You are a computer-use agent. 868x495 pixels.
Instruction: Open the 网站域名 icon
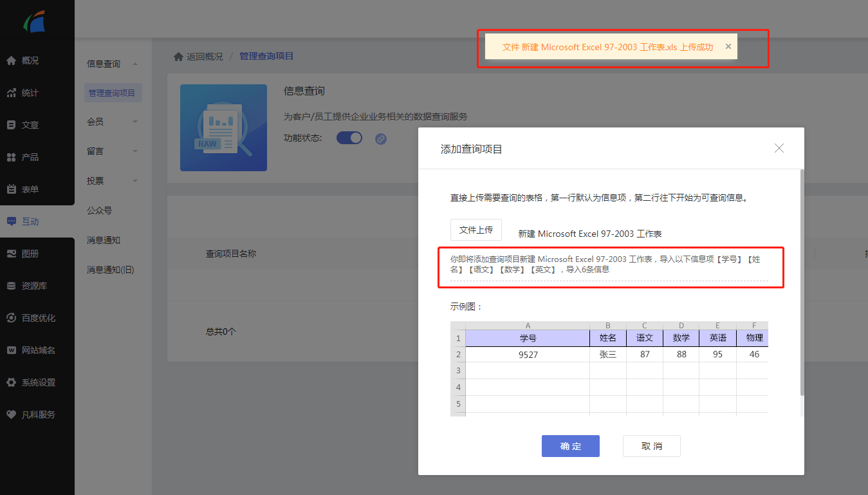[x=11, y=350]
